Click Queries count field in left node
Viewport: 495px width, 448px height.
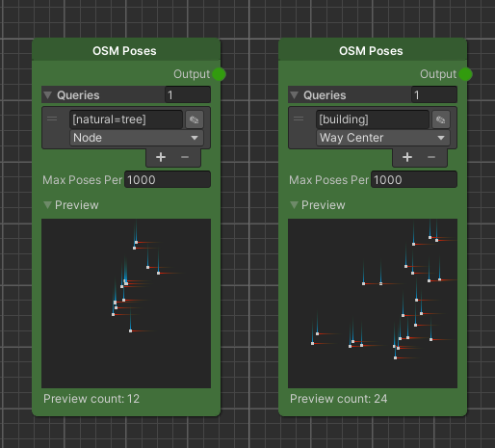188,94
